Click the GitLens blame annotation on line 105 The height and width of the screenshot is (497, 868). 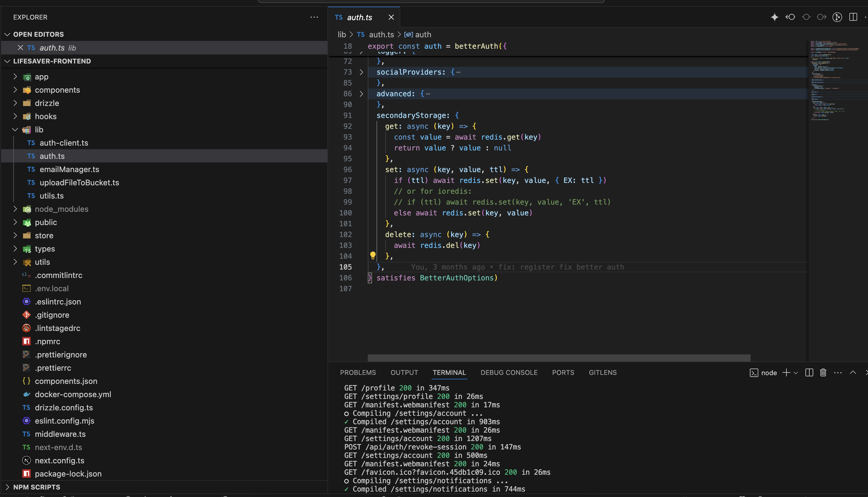(517, 267)
